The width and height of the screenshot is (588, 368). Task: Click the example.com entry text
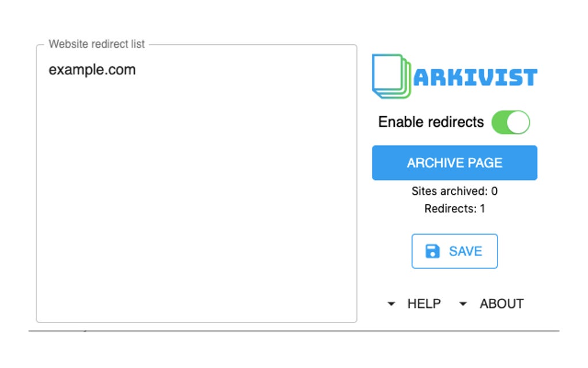point(92,70)
